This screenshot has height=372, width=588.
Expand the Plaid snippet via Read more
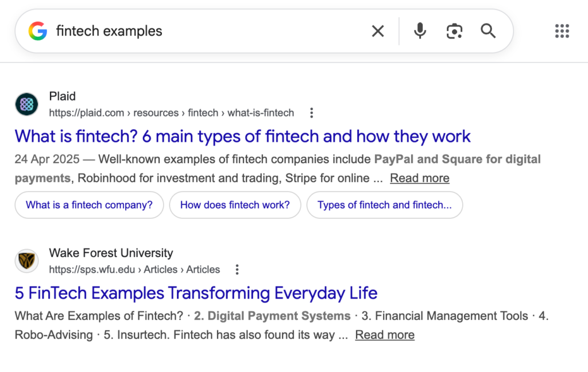tap(419, 179)
